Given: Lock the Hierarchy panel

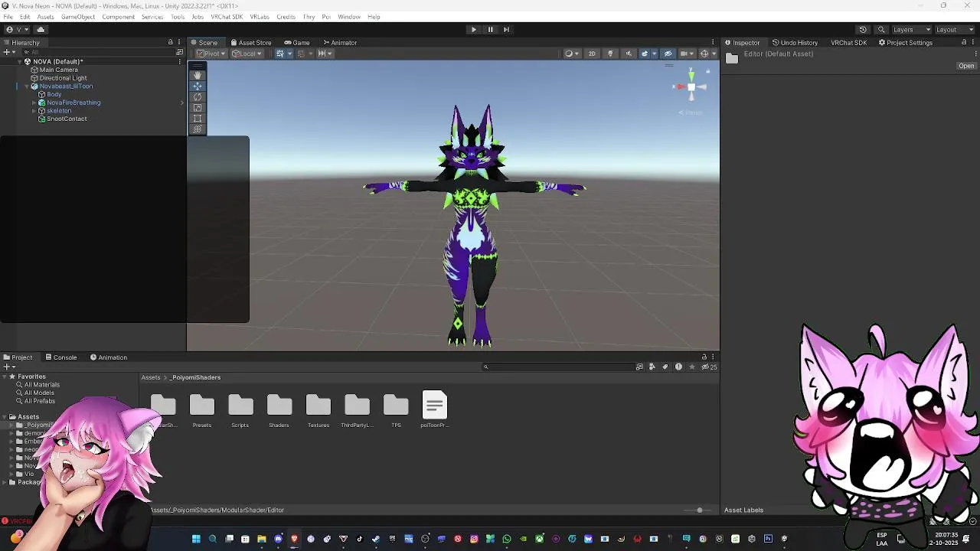Looking at the screenshot, I should 171,42.
